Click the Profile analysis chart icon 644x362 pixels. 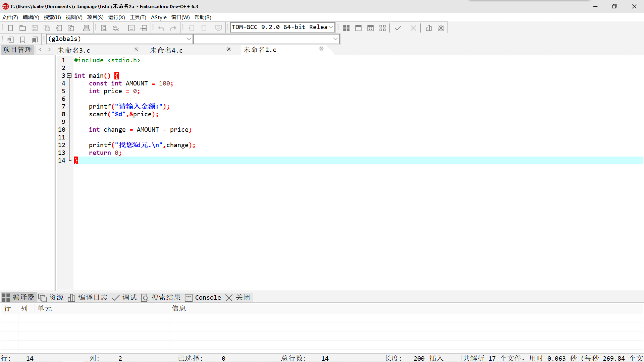[x=429, y=28]
